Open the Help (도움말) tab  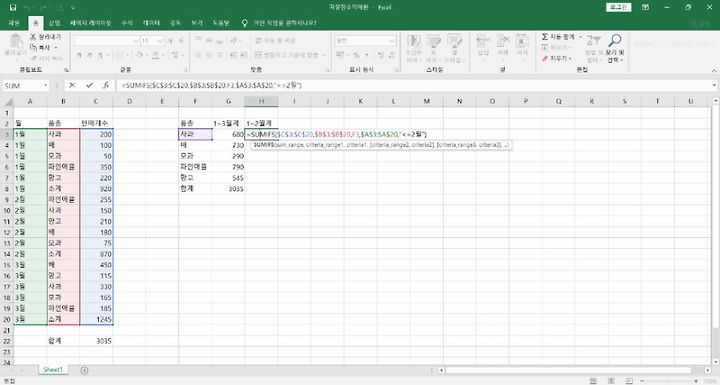click(x=221, y=23)
